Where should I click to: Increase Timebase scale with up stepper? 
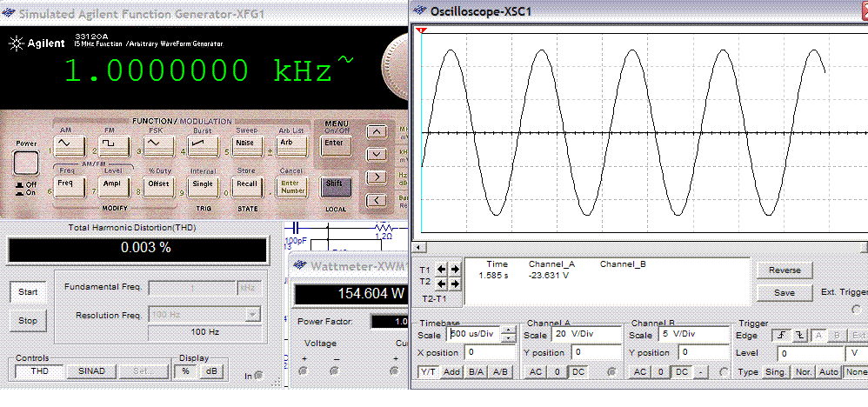pyautogui.click(x=508, y=331)
